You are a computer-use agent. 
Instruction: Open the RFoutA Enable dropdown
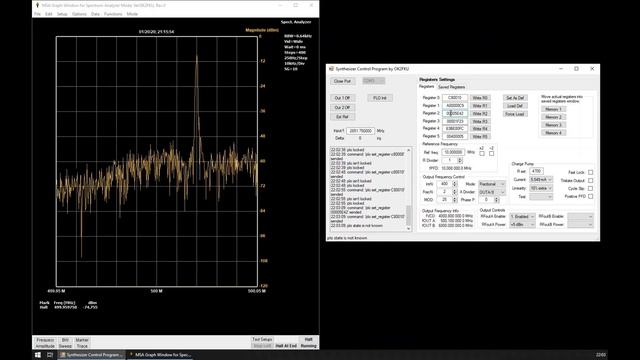[x=522, y=216]
